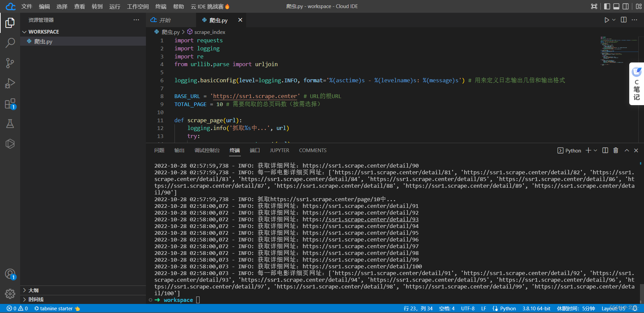Open run options dropdown arrow

click(x=614, y=20)
